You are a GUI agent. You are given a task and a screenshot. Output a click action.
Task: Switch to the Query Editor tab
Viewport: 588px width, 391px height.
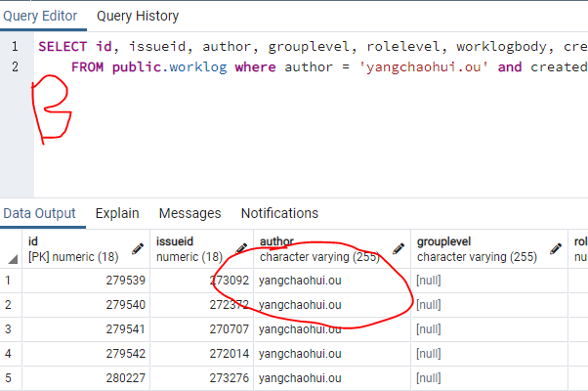(x=40, y=17)
